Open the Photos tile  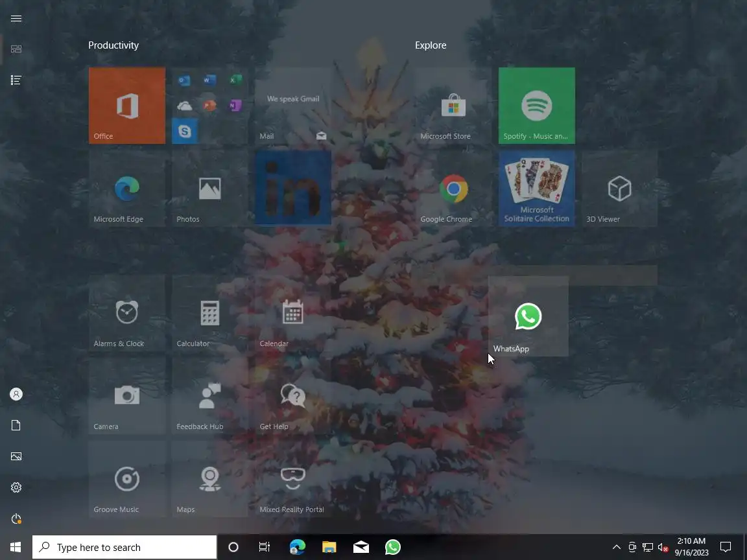pos(210,189)
